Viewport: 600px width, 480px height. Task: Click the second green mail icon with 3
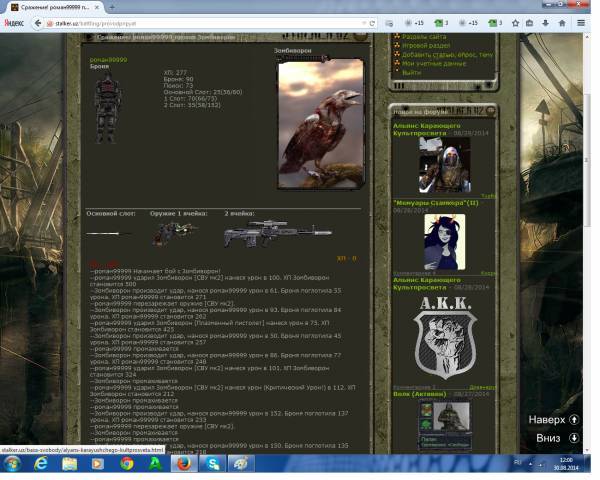(496, 23)
